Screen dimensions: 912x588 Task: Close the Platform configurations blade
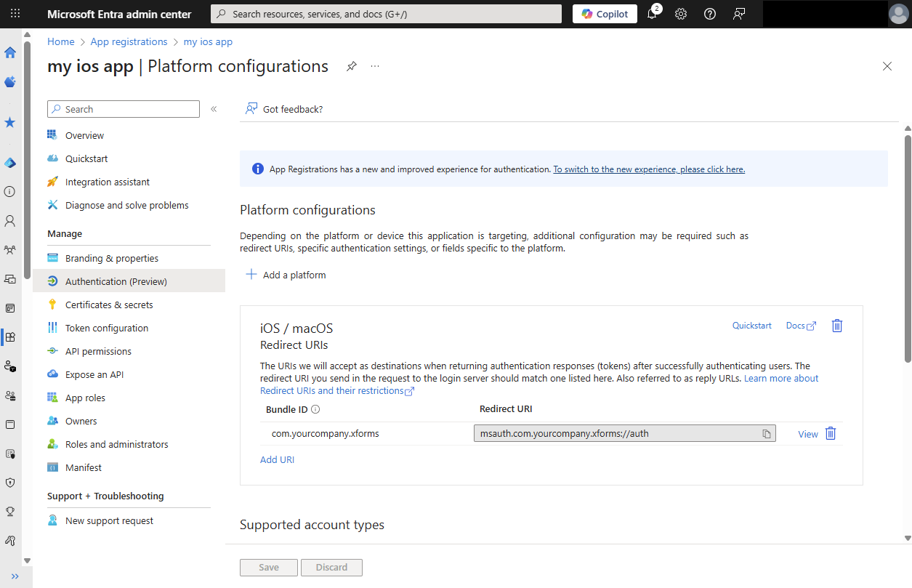click(x=887, y=66)
